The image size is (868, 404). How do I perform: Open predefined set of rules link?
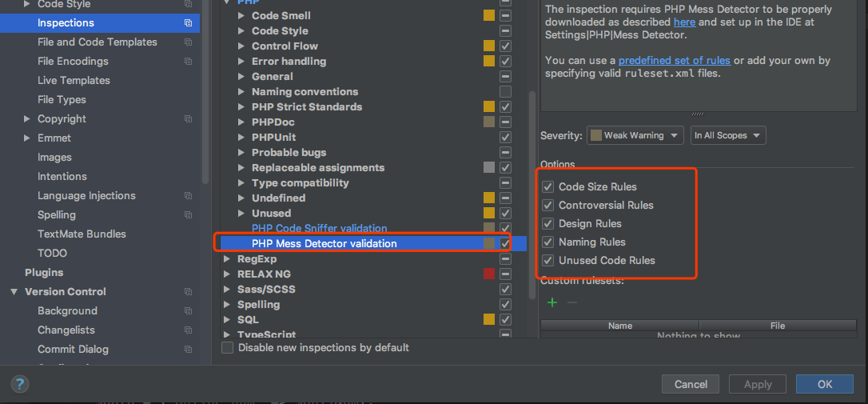(x=675, y=61)
